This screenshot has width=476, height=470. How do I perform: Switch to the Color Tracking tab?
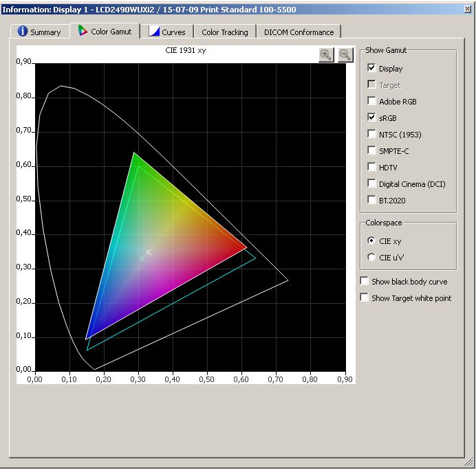(224, 32)
